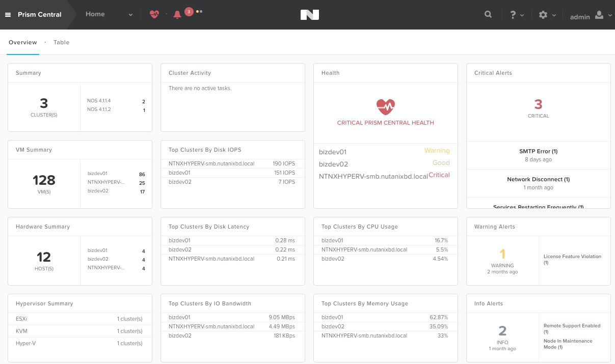Click bizdev01 62.87% memory row

385,317
